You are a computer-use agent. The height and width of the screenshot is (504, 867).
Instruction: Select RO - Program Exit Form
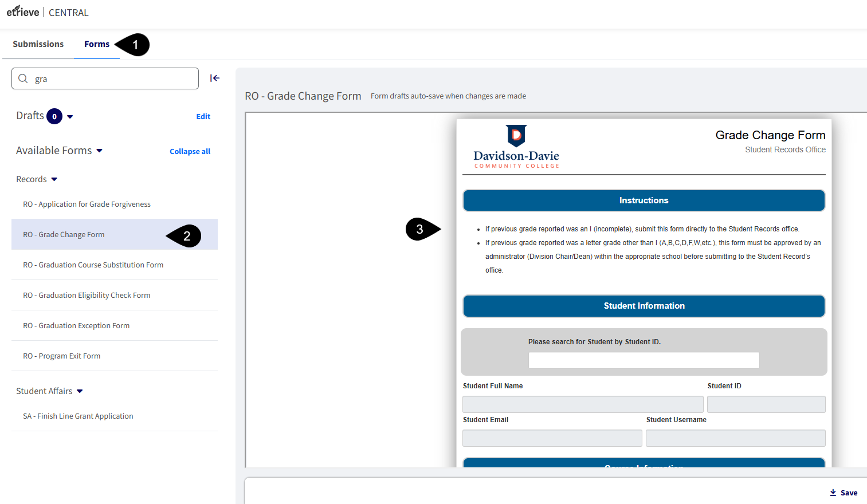click(61, 356)
